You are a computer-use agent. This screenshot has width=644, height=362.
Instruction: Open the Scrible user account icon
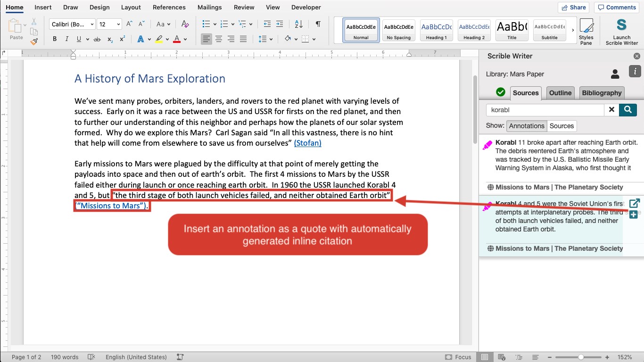[x=615, y=74]
